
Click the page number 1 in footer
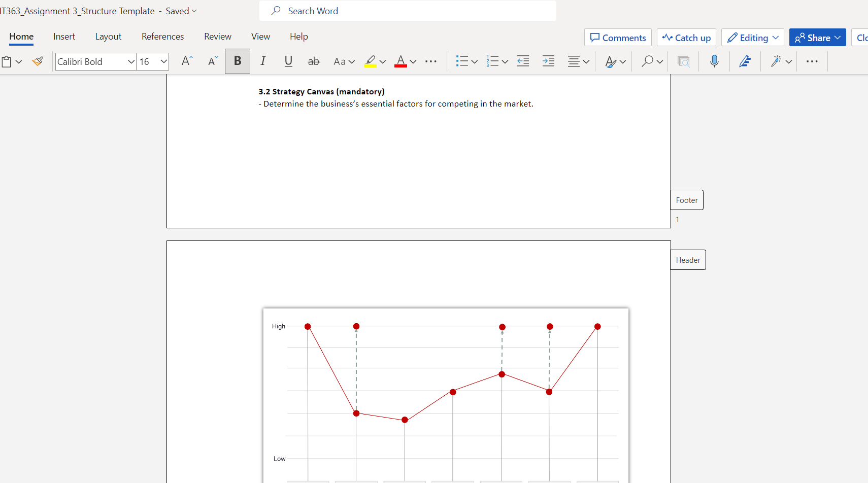coord(677,219)
